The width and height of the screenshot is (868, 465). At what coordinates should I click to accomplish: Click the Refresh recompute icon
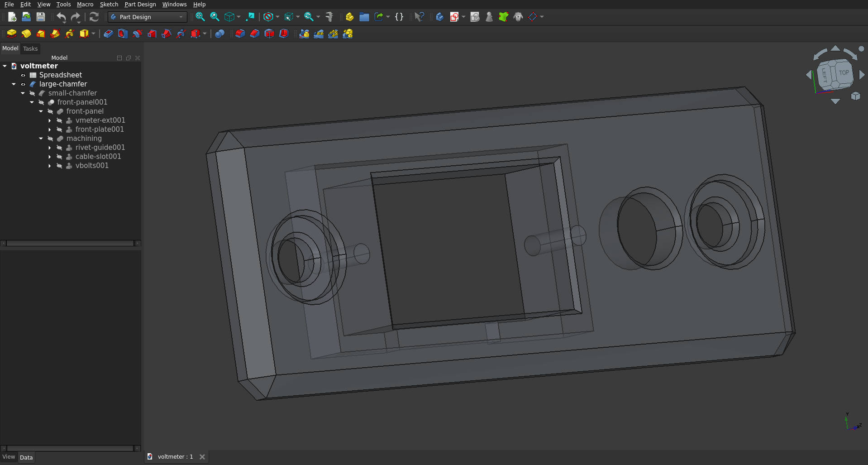pos(94,17)
